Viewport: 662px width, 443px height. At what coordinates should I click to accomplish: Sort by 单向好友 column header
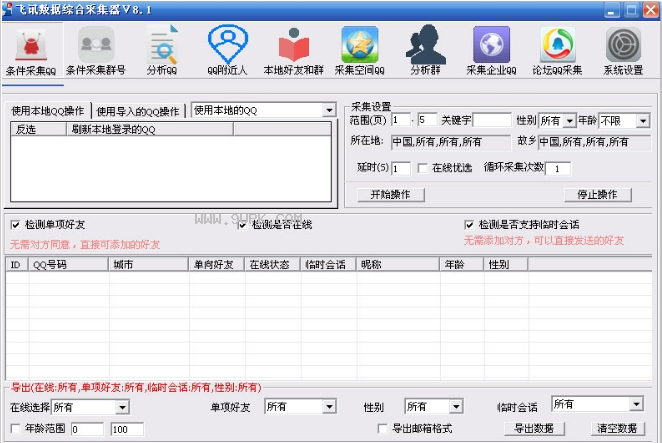coord(217,265)
